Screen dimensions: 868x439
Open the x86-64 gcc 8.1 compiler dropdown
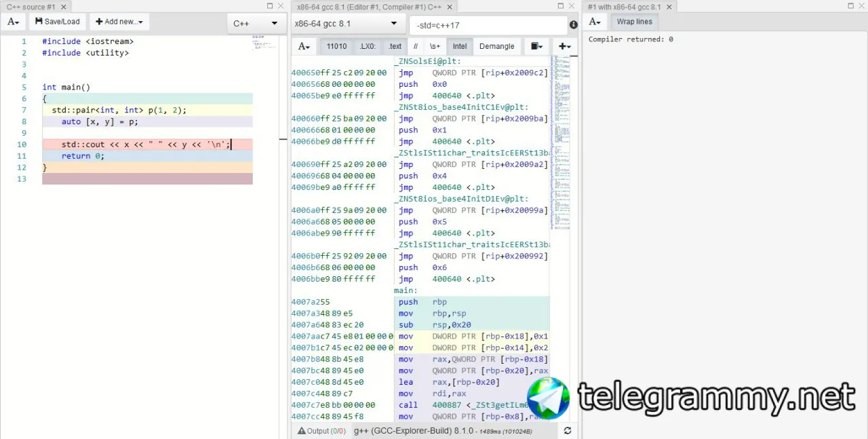coord(348,23)
